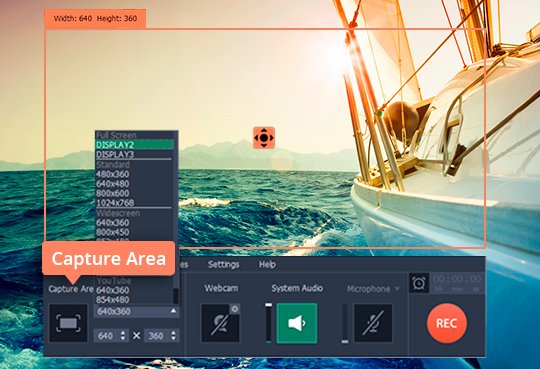Mute the system audio speaker

(297, 323)
